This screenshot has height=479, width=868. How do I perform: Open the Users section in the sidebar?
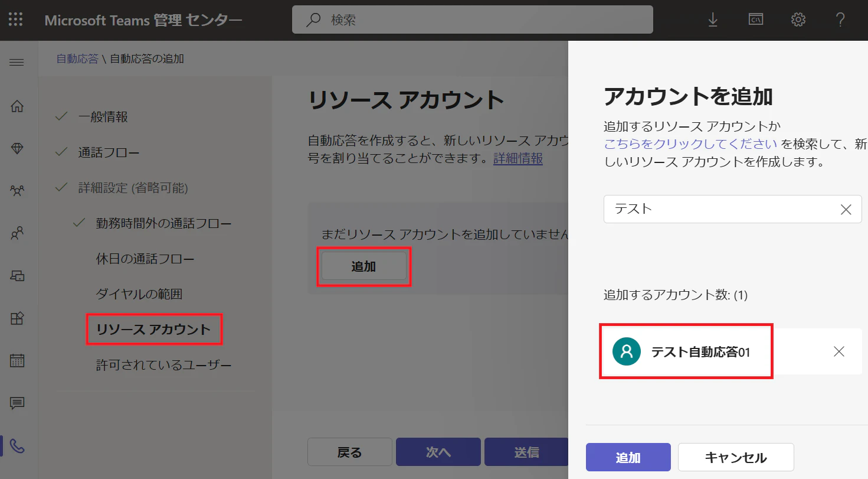[x=17, y=233]
